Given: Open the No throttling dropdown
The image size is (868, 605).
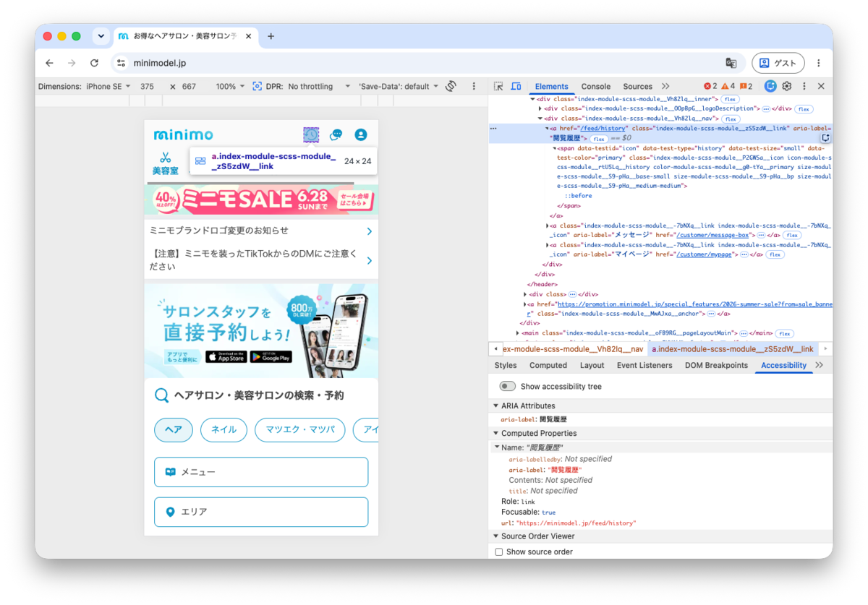Looking at the screenshot, I should (319, 86).
